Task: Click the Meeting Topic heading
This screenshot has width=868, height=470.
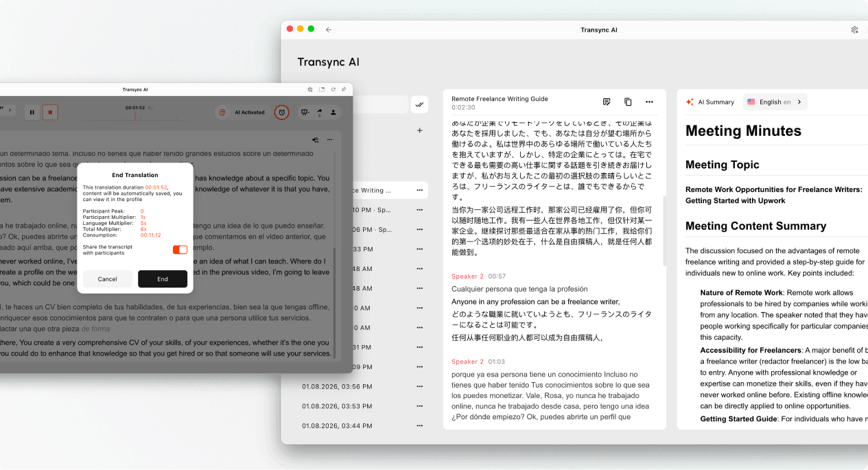Action: coord(722,165)
